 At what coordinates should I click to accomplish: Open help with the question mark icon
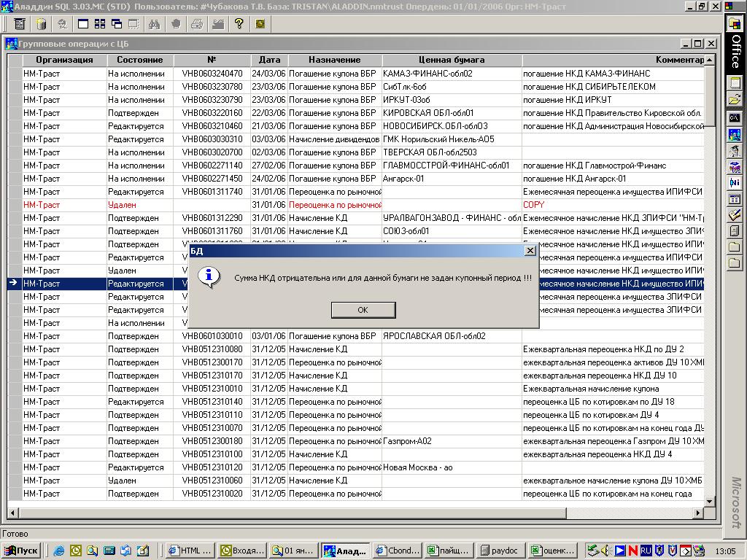point(239,24)
